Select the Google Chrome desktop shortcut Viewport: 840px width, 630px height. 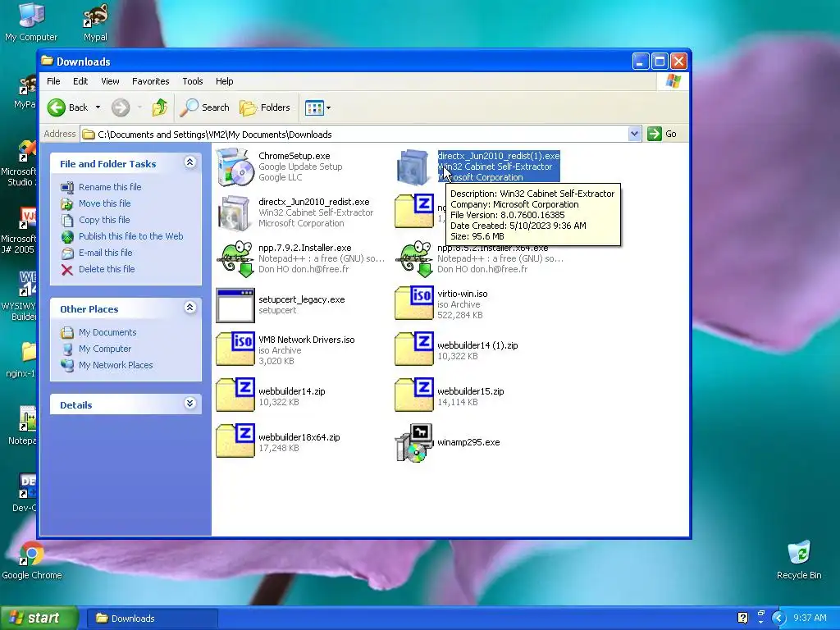[x=32, y=560]
